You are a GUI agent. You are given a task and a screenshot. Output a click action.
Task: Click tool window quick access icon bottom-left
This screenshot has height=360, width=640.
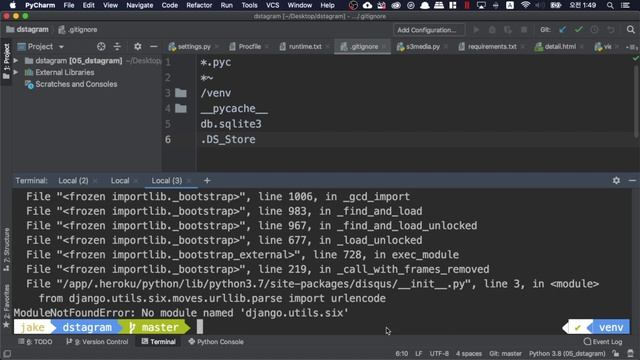pos(7,353)
